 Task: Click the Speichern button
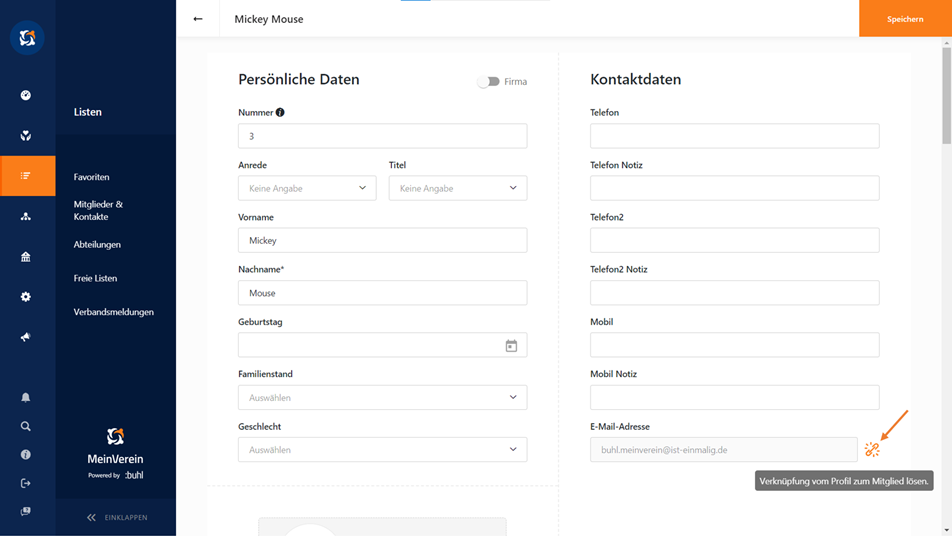pyautogui.click(x=905, y=19)
